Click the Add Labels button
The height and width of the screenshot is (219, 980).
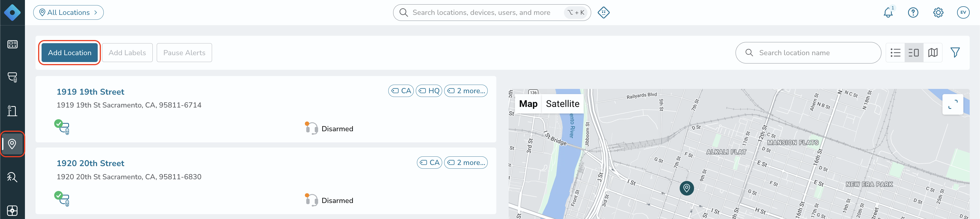point(127,53)
